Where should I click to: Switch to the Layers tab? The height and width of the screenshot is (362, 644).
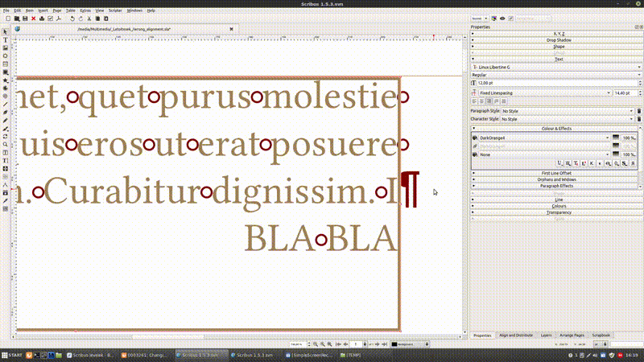[x=546, y=335]
